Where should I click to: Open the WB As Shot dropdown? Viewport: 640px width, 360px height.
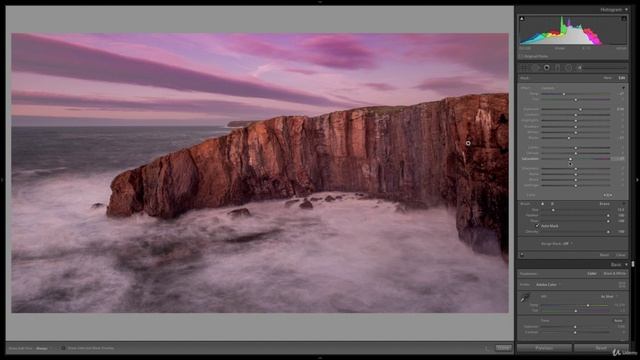(x=609, y=296)
